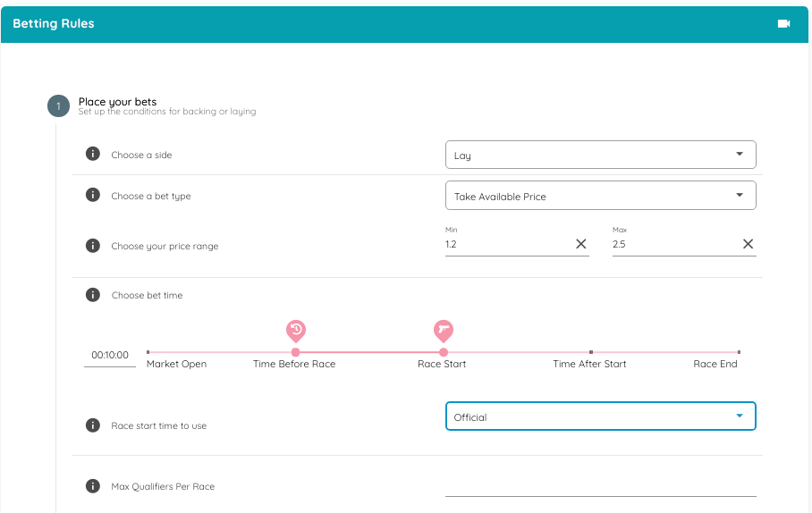Open the Take Available Price dropdown
Image resolution: width=812 pixels, height=513 pixels.
pos(600,196)
